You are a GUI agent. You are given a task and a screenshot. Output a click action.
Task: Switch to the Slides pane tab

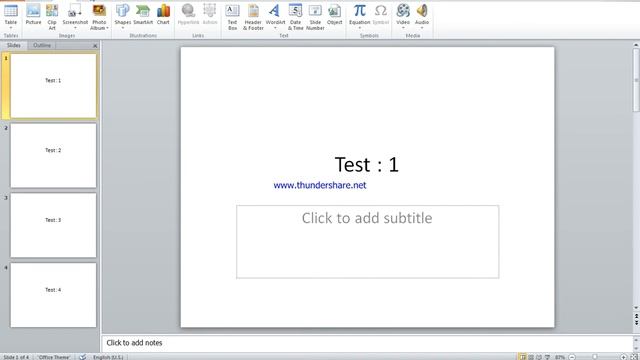click(x=13, y=45)
